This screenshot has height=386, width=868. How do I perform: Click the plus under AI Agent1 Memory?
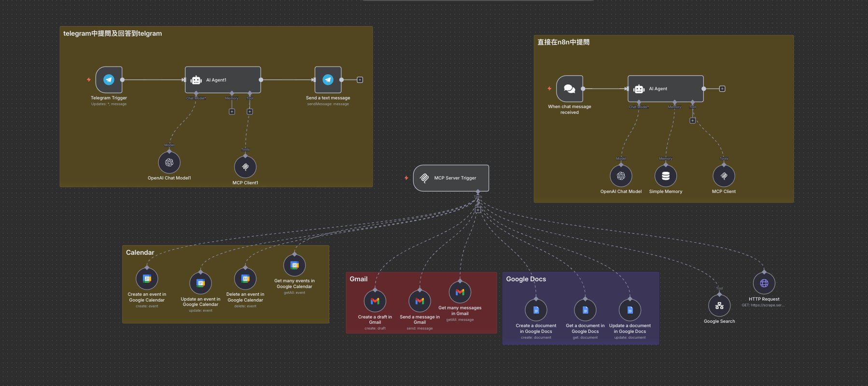point(232,111)
